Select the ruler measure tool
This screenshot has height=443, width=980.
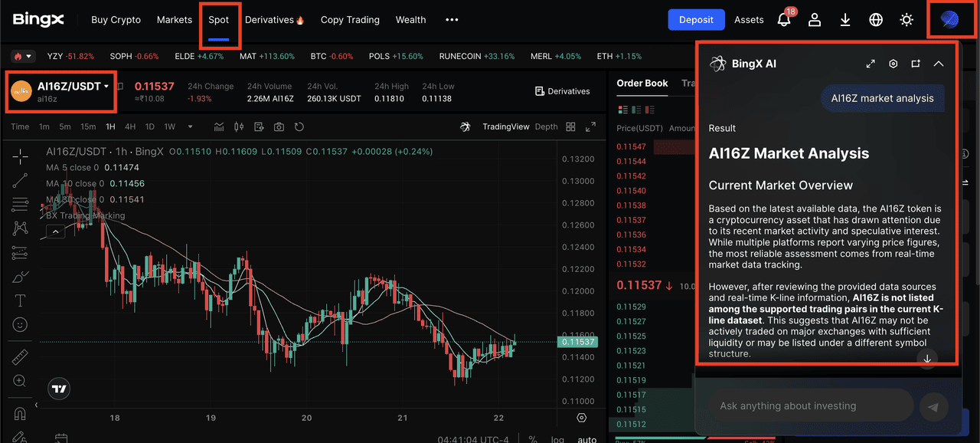point(21,357)
